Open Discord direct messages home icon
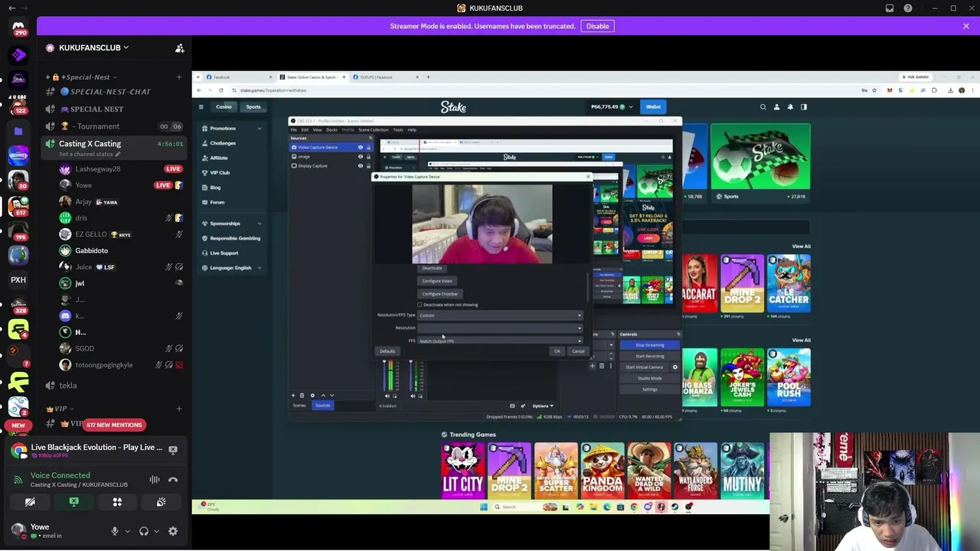980x551 pixels. [18, 28]
